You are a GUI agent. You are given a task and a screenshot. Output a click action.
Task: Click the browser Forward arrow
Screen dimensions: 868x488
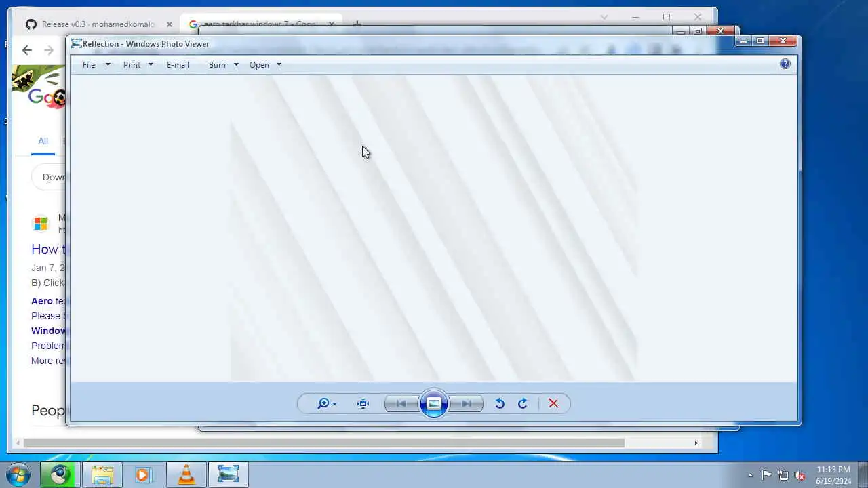[x=49, y=50]
